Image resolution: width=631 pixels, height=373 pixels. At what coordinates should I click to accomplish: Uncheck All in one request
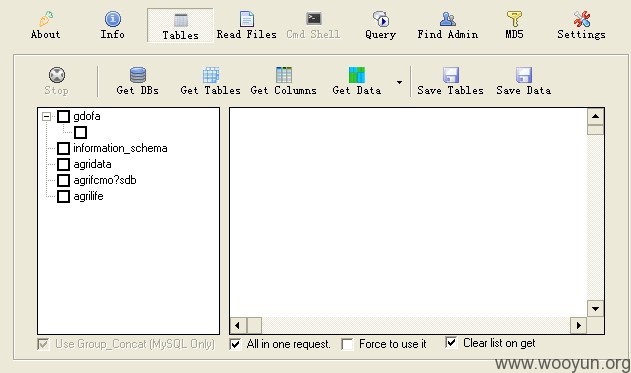click(x=235, y=344)
